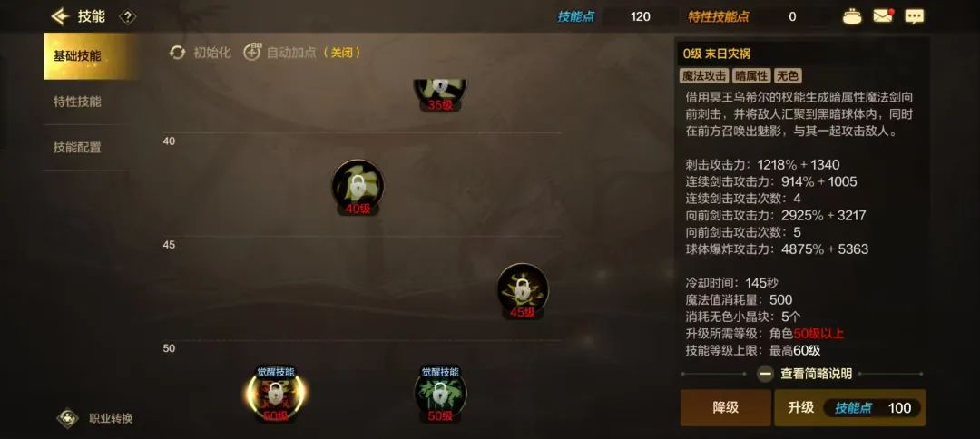Image resolution: width=980 pixels, height=439 pixels.
Task: Open the treasure pouch icon
Action: [852, 17]
